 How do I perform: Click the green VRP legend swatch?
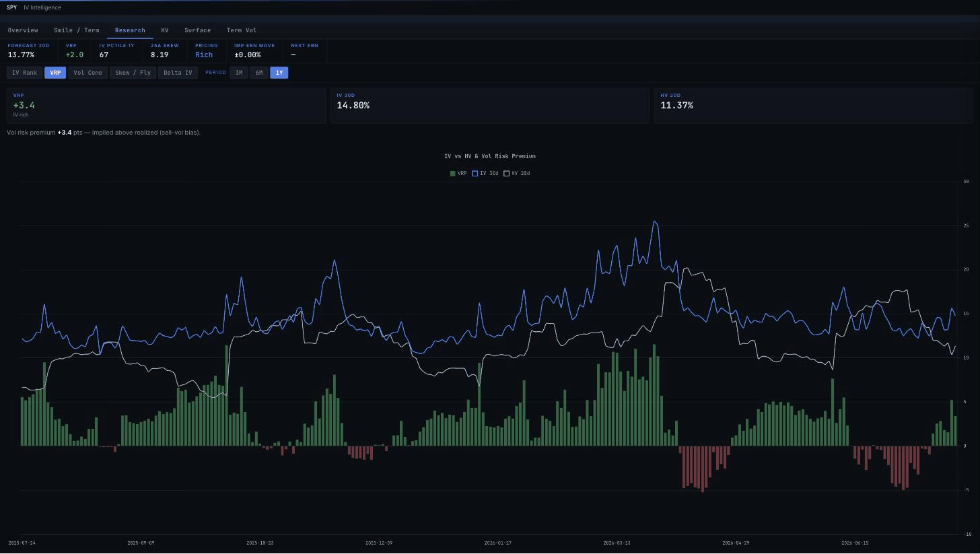[452, 174]
